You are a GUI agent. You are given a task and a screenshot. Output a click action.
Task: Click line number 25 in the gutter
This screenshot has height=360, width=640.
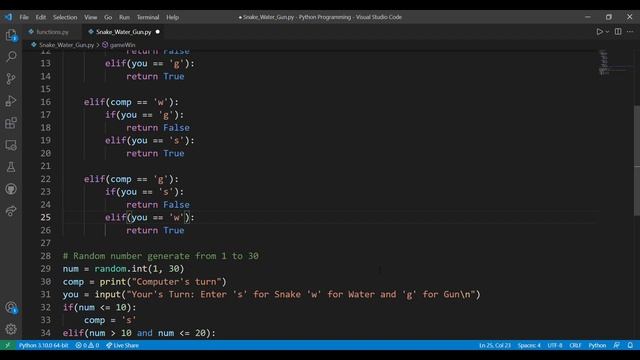coord(46,217)
